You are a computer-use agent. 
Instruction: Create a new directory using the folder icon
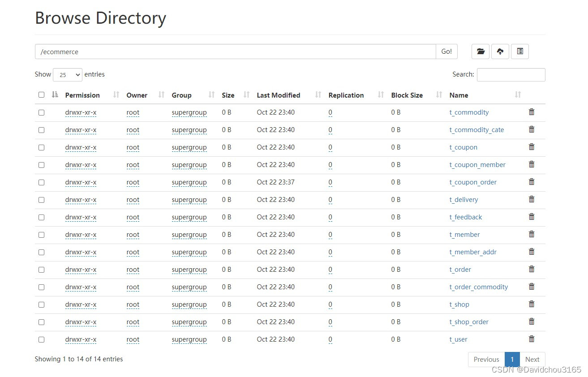480,51
